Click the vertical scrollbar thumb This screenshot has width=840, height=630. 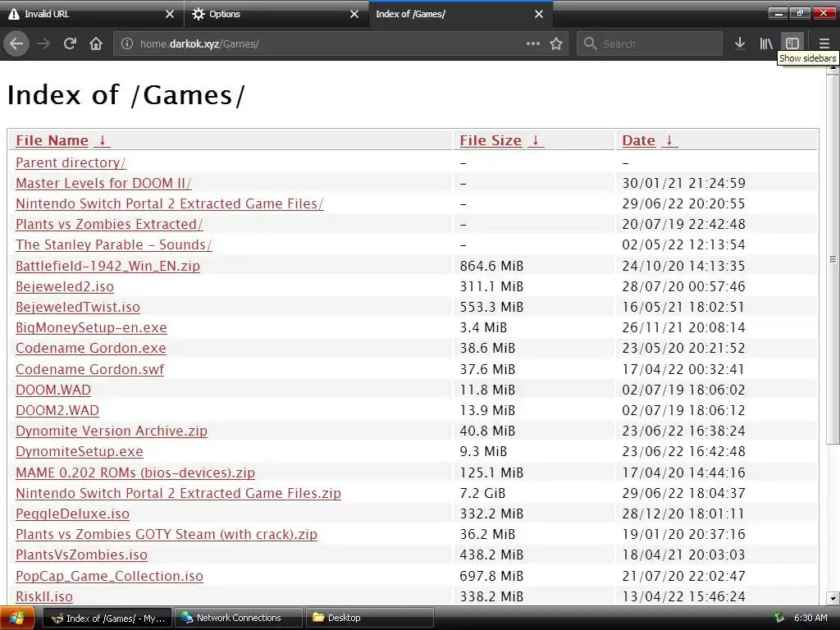pos(833,259)
